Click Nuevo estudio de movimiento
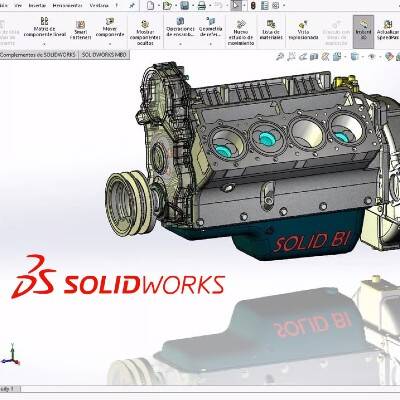This screenshot has width=400, height=400. click(241, 33)
